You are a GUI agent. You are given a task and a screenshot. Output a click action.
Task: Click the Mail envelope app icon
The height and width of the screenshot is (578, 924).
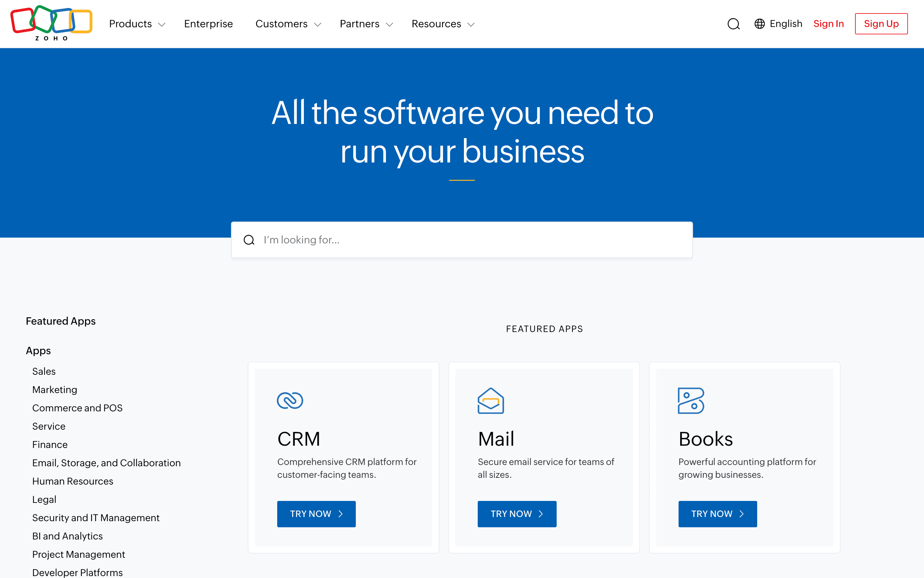click(491, 401)
